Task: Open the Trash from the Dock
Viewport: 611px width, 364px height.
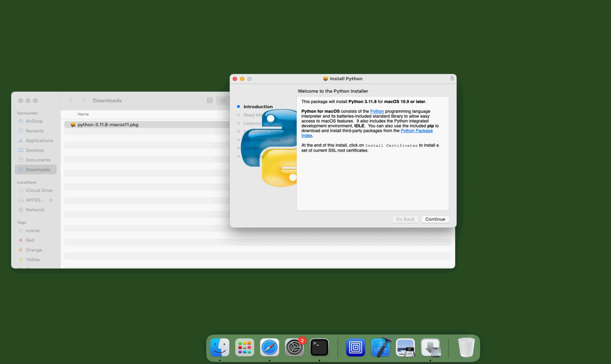Action: (466, 347)
